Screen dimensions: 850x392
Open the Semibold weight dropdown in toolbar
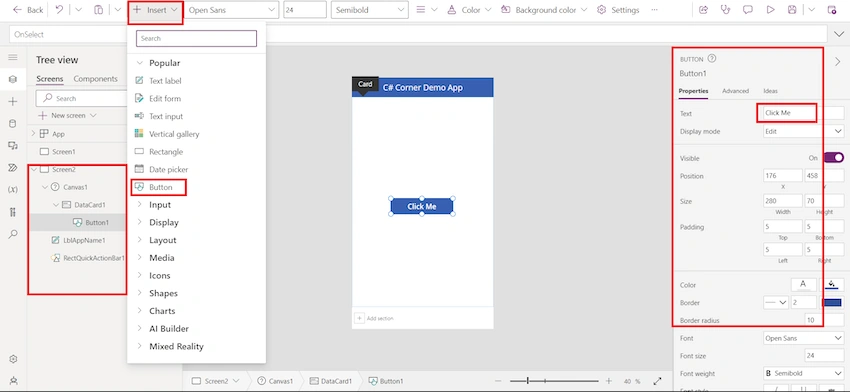coord(370,10)
